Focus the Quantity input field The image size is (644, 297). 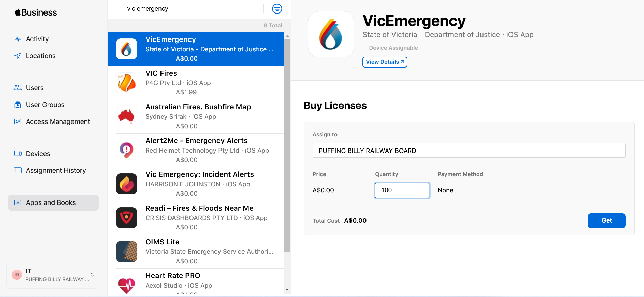click(x=402, y=190)
